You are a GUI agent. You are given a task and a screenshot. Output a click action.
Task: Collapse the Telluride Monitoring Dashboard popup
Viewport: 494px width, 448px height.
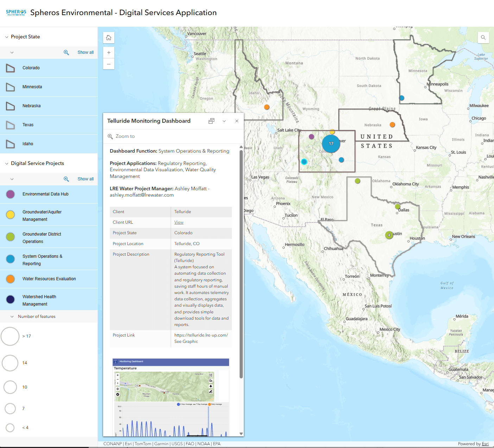point(224,121)
